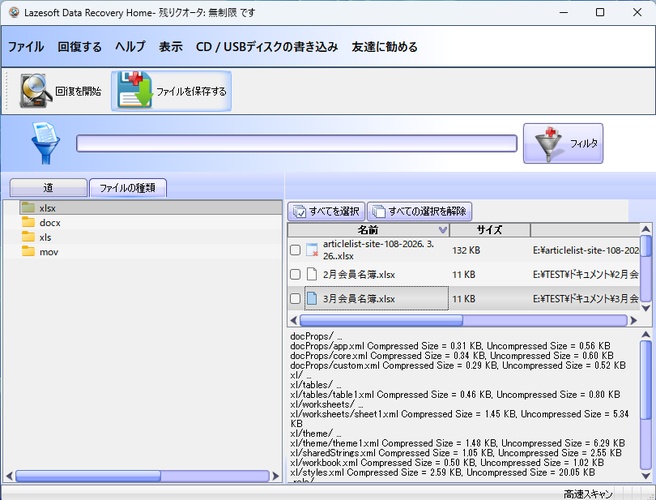Click file list scroll right arrow
Screen dimensions: 656x500
[x=633, y=321]
